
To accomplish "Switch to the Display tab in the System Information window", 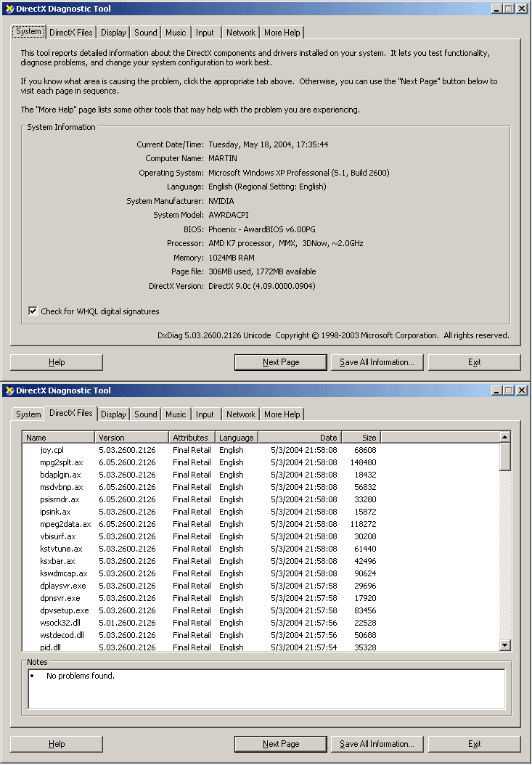I will (113, 33).
